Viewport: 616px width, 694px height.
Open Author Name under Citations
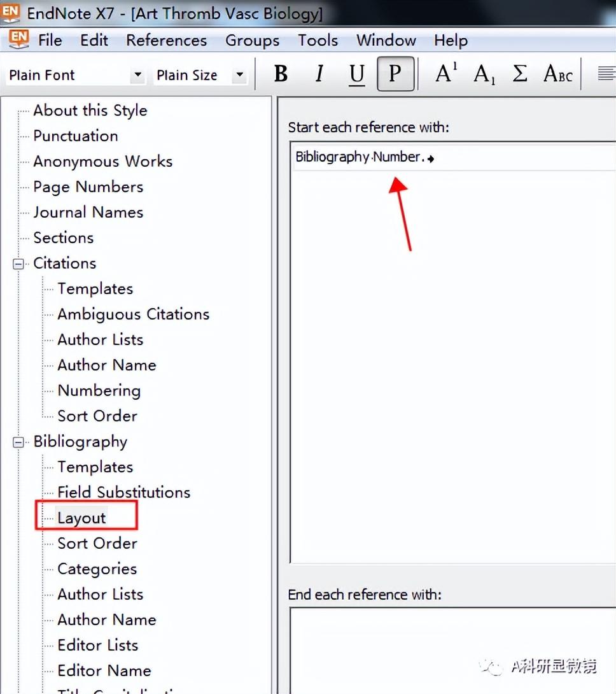(x=107, y=365)
